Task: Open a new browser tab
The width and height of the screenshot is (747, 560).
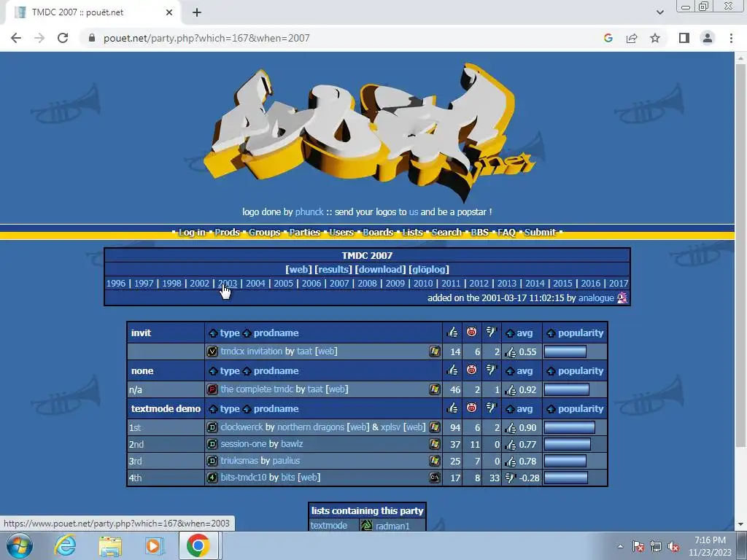Action: click(197, 12)
